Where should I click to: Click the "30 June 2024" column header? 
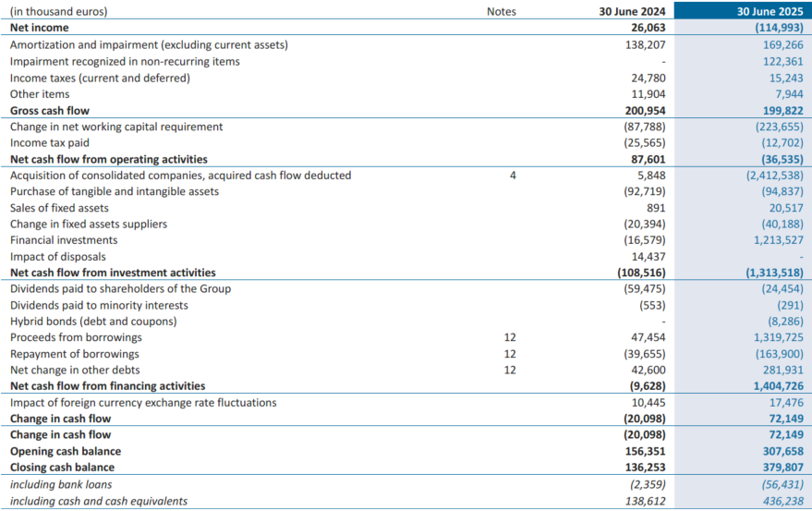[633, 12]
